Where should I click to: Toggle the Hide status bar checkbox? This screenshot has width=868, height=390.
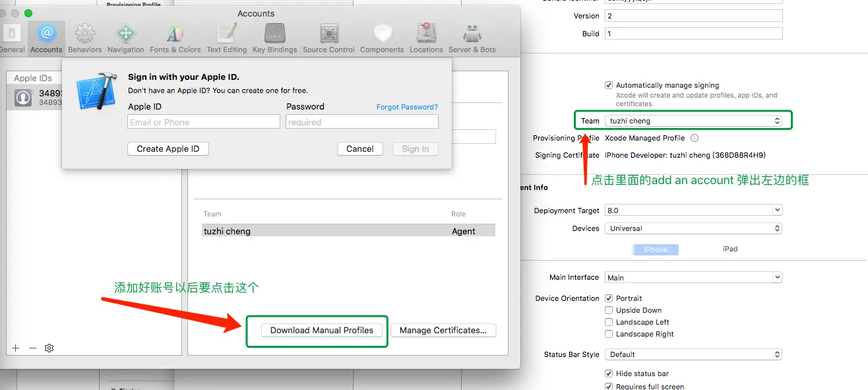coord(609,374)
